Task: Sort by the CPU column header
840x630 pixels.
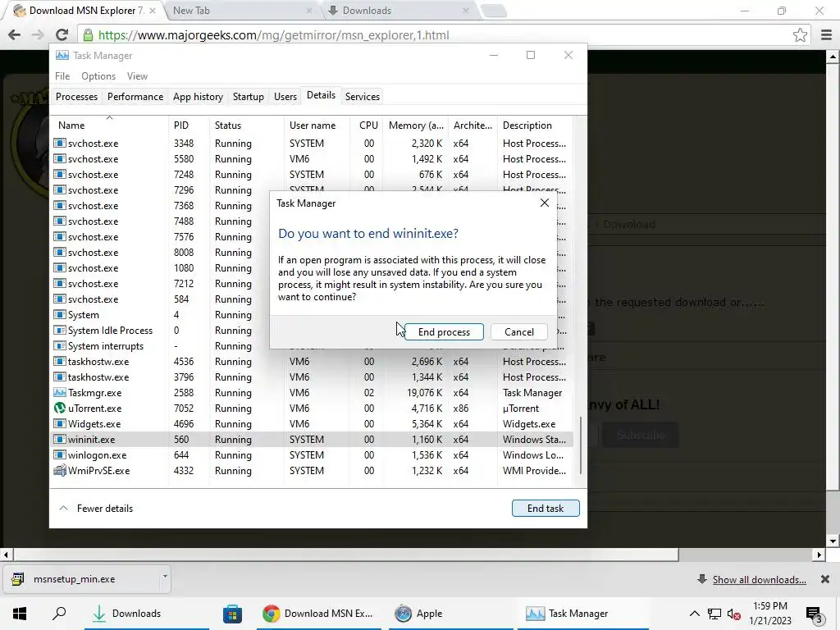Action: (367, 126)
